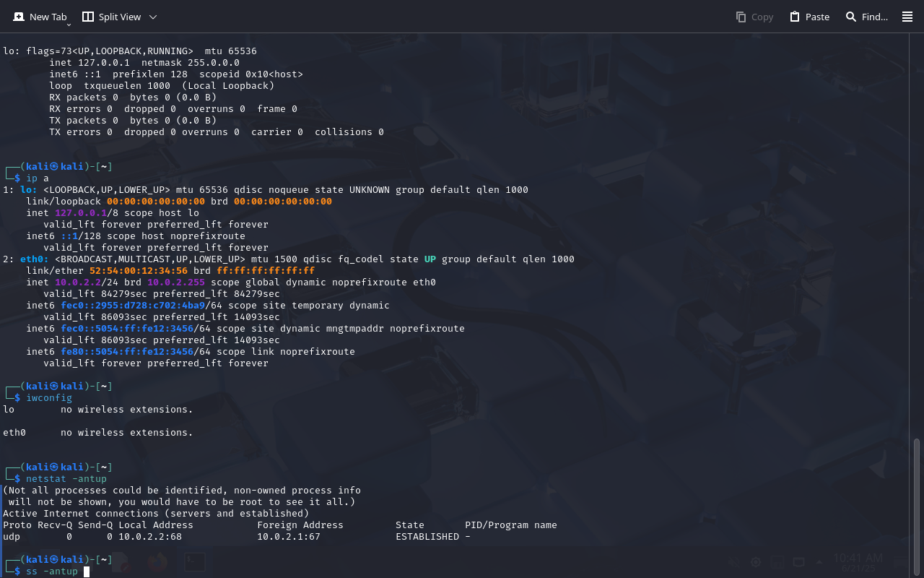Click the MAC address 52:54:00:12:34:56
Image resolution: width=924 pixels, height=578 pixels.
(x=139, y=271)
